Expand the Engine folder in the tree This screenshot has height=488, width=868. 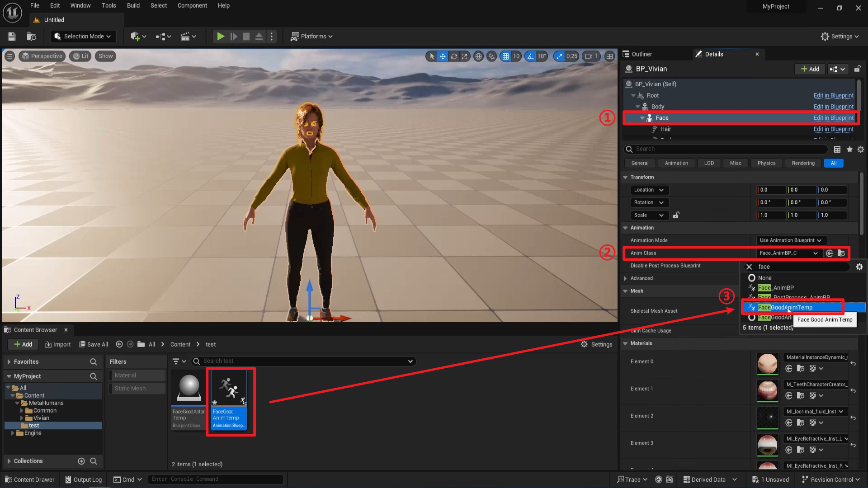(13, 433)
